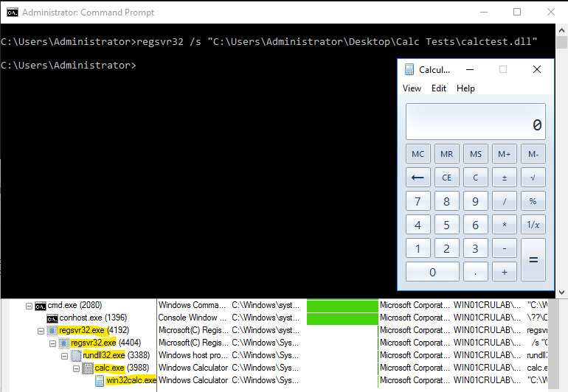
Task: Collapse the regsvr32.exe (4192) tree node
Action: [x=41, y=331]
